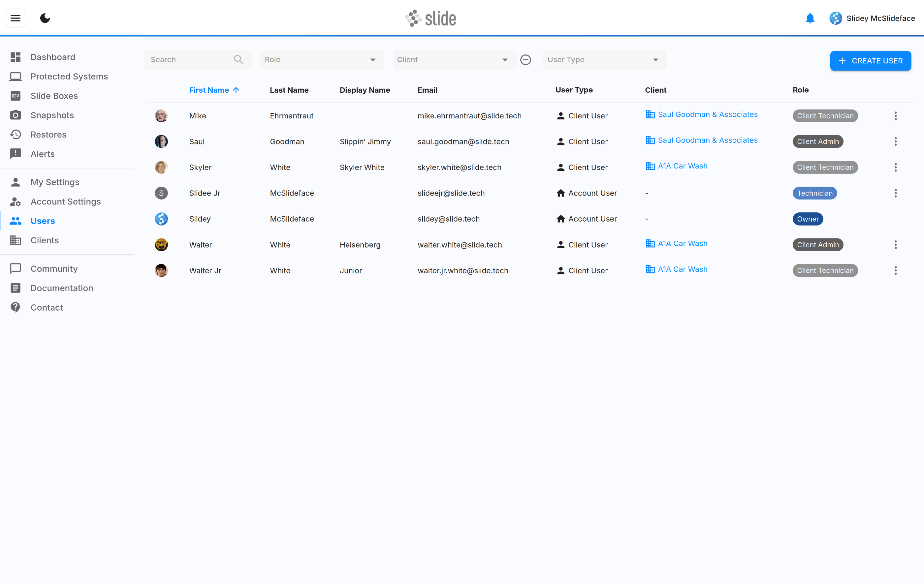Click the CREATE USER button
Viewport: 924px width, 584px height.
click(x=870, y=61)
